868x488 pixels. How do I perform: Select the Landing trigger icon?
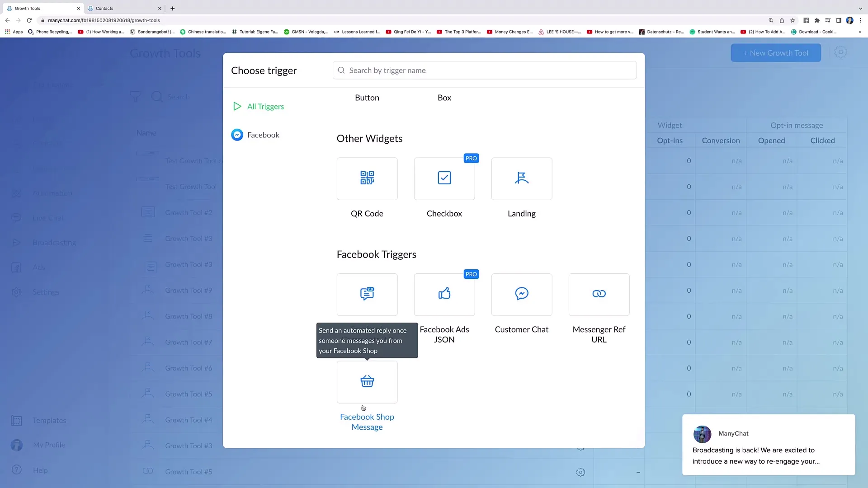(x=522, y=177)
